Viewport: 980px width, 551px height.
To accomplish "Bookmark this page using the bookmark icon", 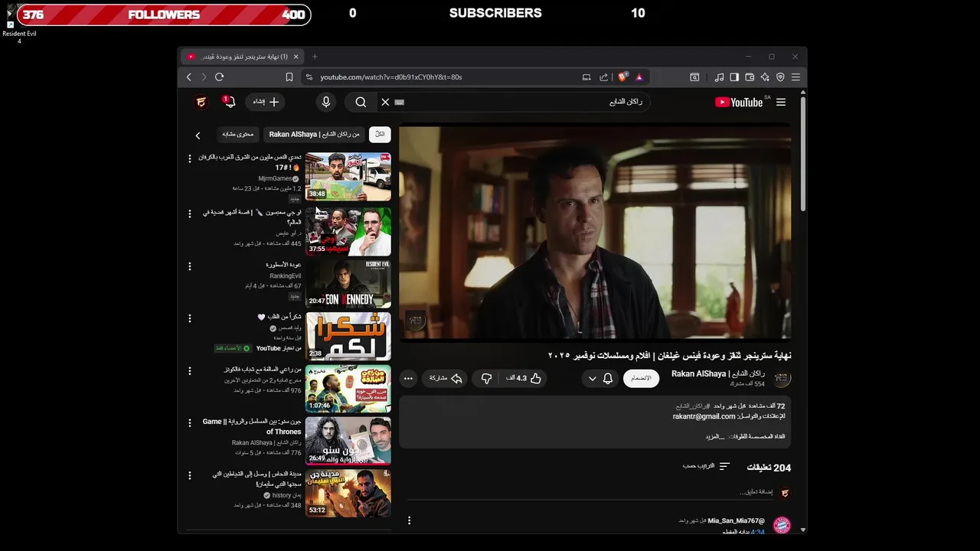I will click(289, 77).
